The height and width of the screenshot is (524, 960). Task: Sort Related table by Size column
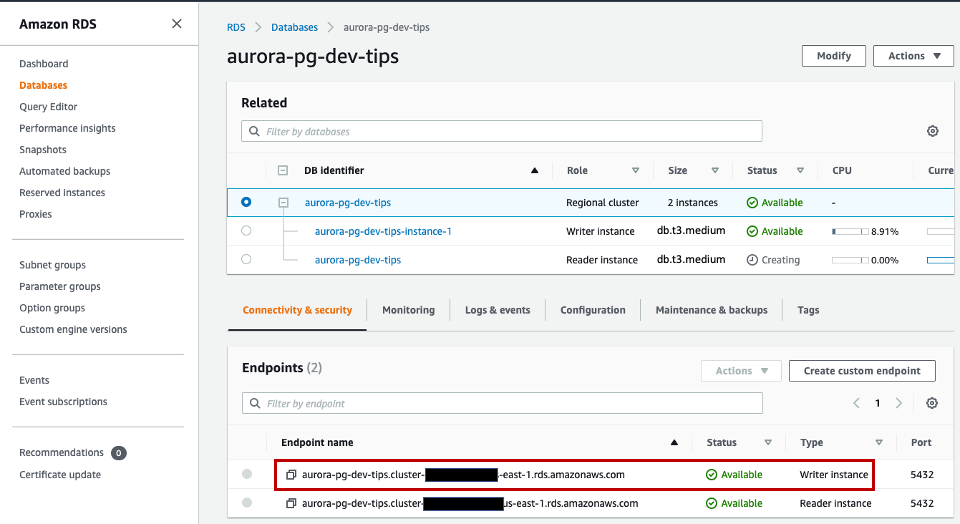click(715, 171)
